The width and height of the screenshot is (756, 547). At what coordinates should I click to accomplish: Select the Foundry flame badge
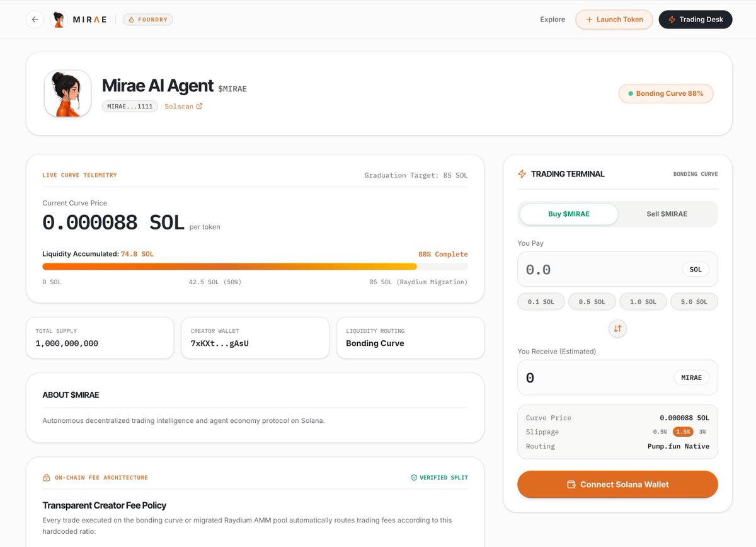tap(147, 20)
